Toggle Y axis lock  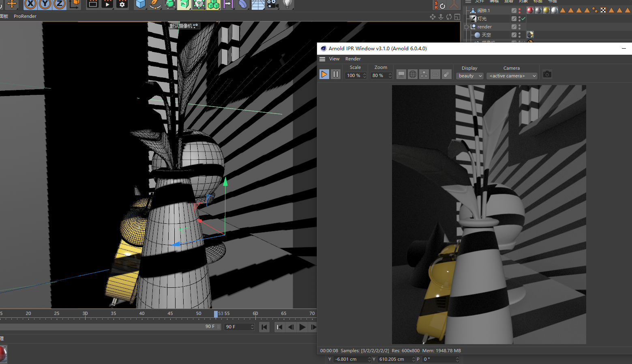[45, 4]
